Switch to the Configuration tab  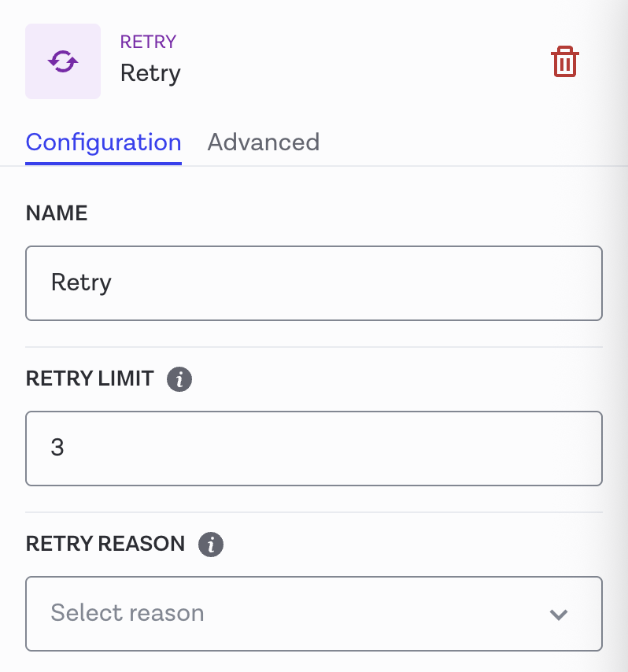(104, 142)
